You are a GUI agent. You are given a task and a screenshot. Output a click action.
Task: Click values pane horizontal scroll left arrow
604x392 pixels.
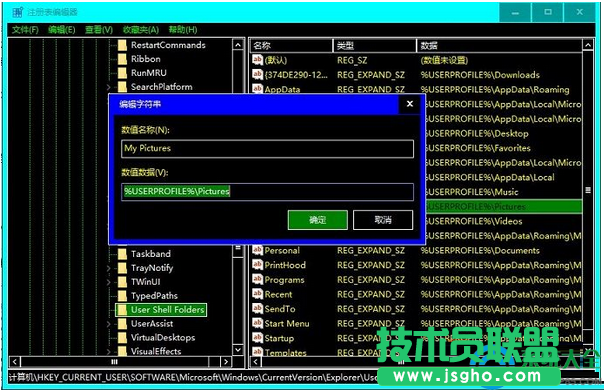256,362
